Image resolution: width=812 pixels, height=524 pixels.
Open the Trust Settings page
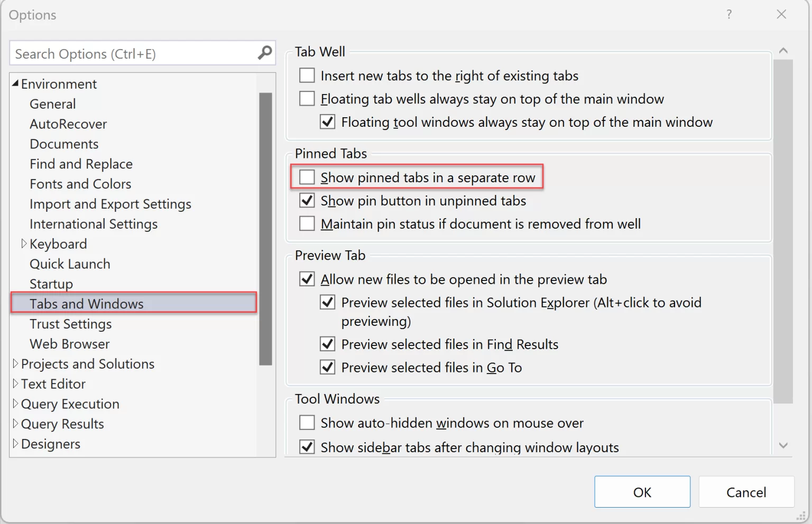pyautogui.click(x=70, y=324)
